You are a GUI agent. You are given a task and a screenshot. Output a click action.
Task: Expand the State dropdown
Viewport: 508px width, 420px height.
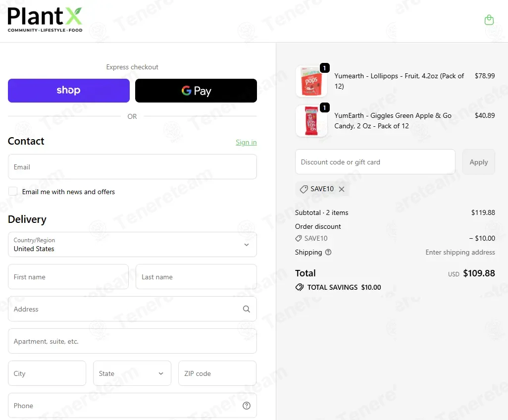point(132,373)
